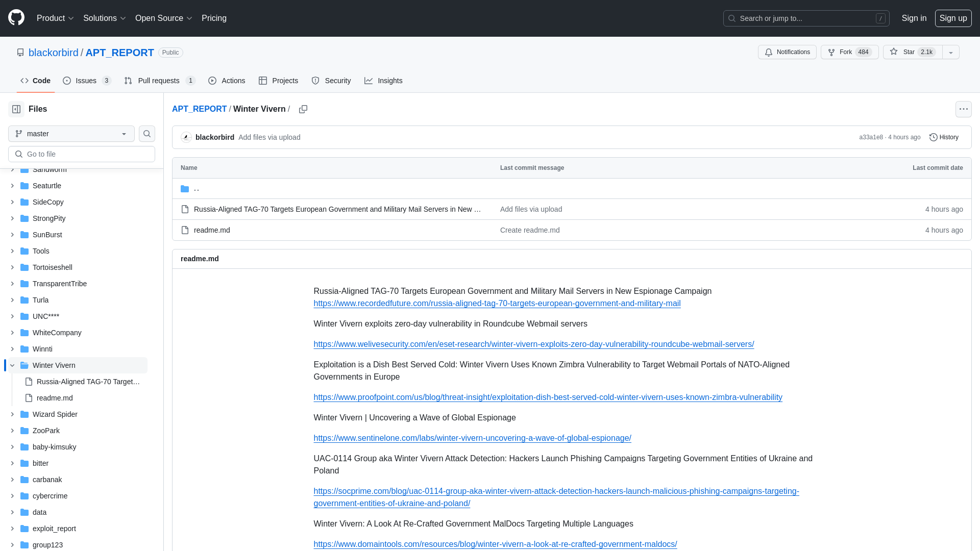Focus the Search or jump to field

(x=806, y=18)
